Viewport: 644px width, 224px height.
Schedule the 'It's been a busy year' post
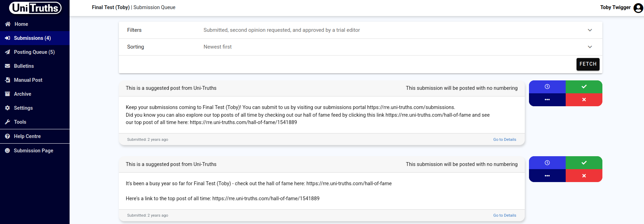coord(547,163)
